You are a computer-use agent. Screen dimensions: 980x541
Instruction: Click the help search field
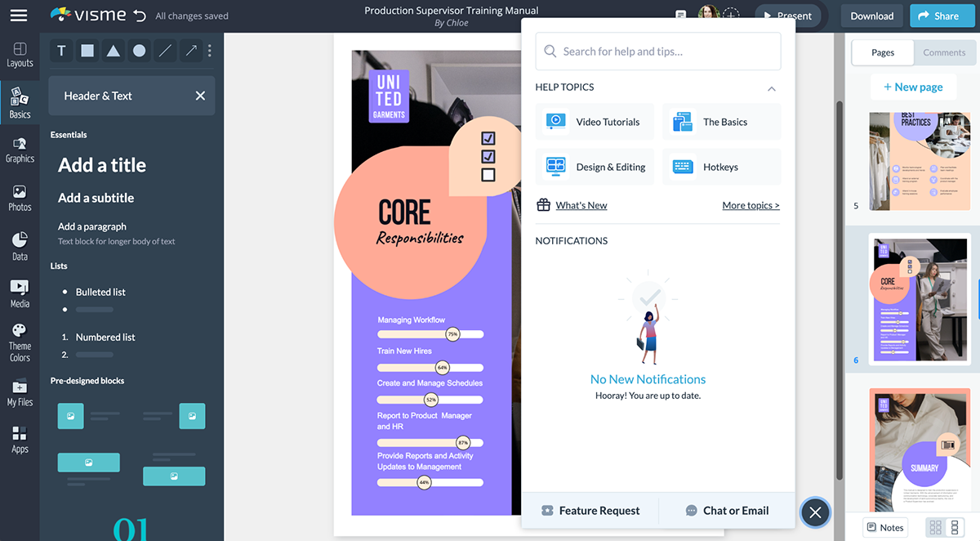[x=658, y=51]
